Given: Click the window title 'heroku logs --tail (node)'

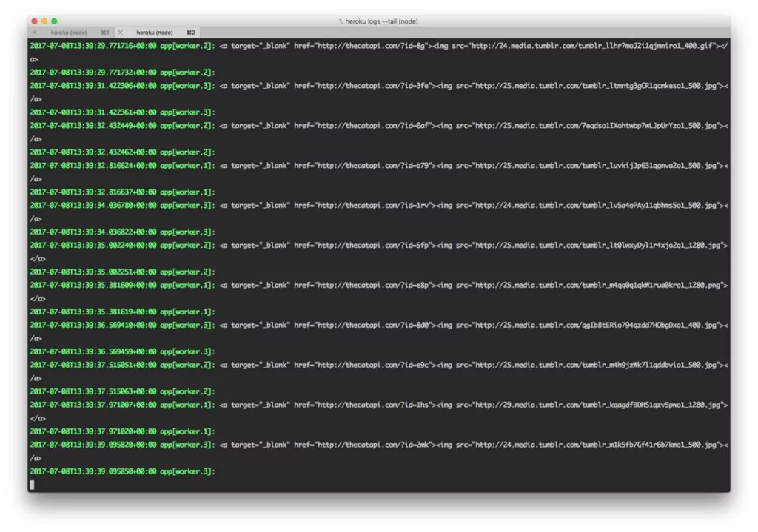Looking at the screenshot, I should 378,21.
